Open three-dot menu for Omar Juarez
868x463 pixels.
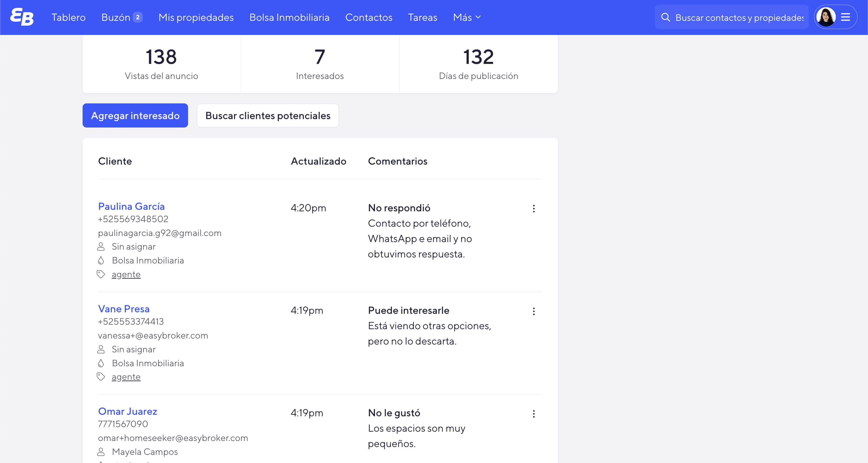(x=534, y=414)
